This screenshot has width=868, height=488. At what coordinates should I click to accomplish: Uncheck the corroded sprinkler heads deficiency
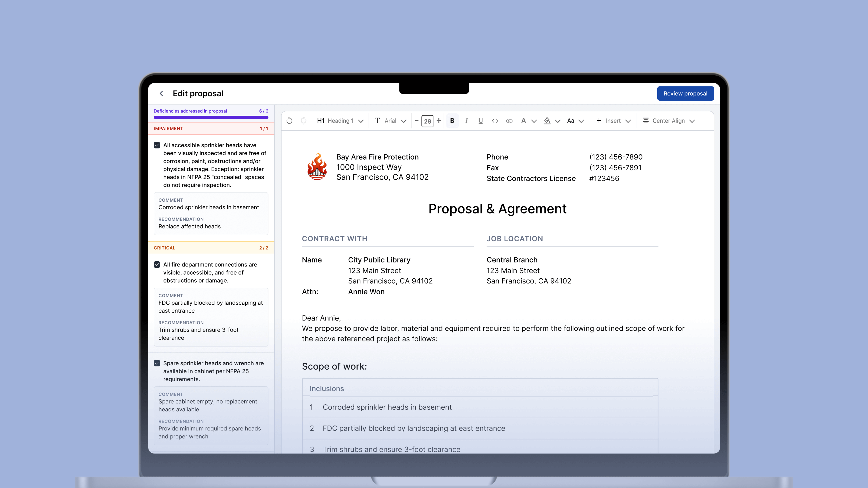157,145
